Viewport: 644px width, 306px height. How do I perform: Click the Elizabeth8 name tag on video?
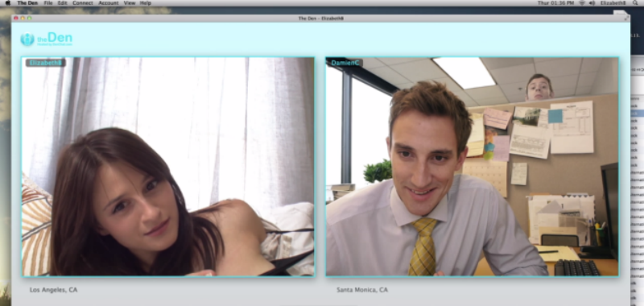pyautogui.click(x=46, y=63)
